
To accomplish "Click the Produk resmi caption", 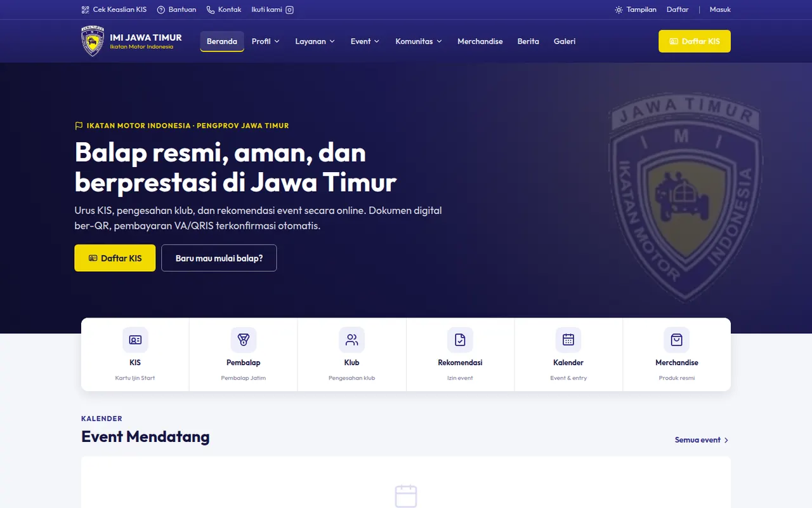I will 677,378.
